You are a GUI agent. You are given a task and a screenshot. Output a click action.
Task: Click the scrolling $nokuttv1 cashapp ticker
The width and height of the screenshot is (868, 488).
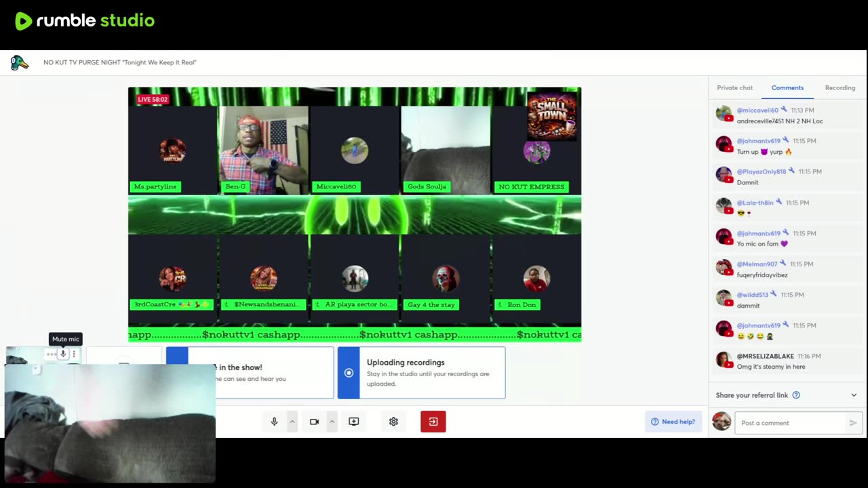(x=355, y=335)
